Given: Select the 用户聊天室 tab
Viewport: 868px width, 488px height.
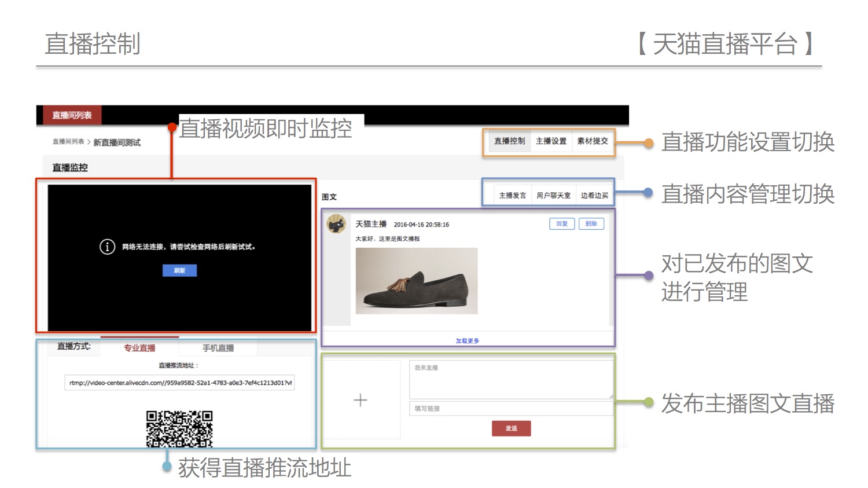Looking at the screenshot, I should coord(553,196).
